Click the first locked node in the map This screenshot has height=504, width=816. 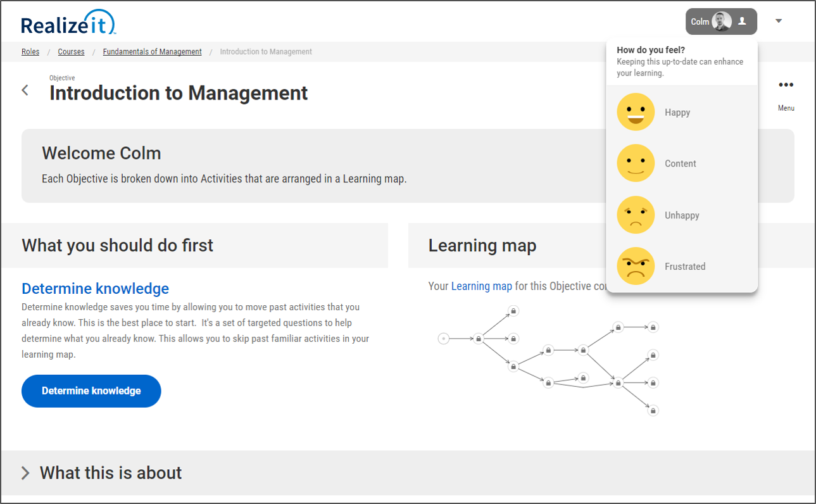click(479, 339)
